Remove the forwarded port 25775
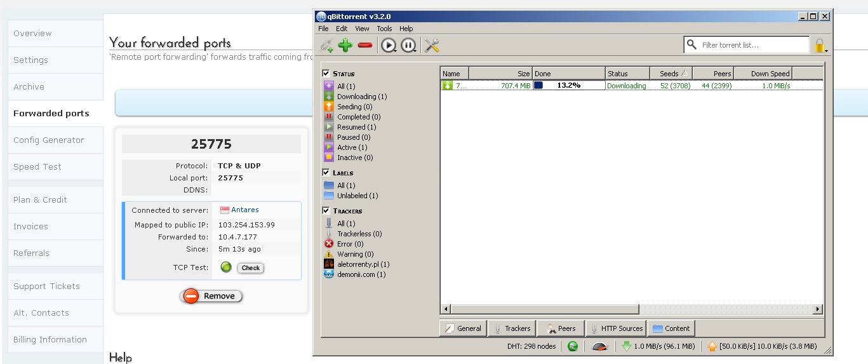868x364 pixels. point(211,296)
